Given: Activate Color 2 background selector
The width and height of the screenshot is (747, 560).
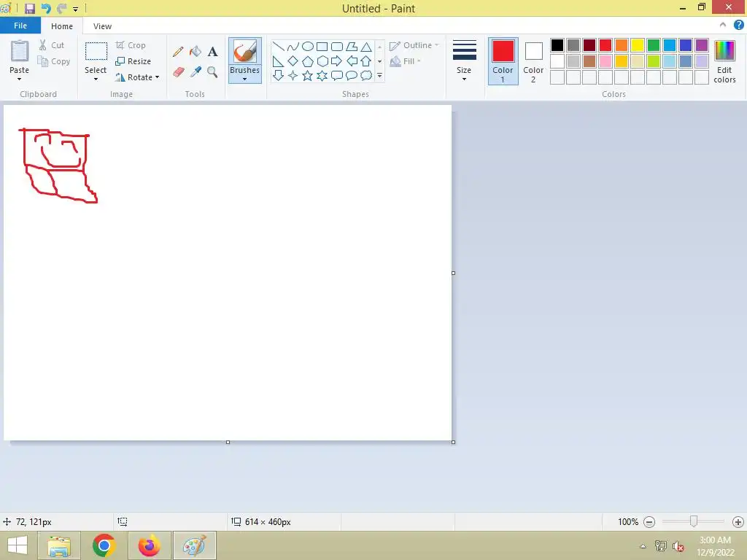Looking at the screenshot, I should tap(533, 61).
